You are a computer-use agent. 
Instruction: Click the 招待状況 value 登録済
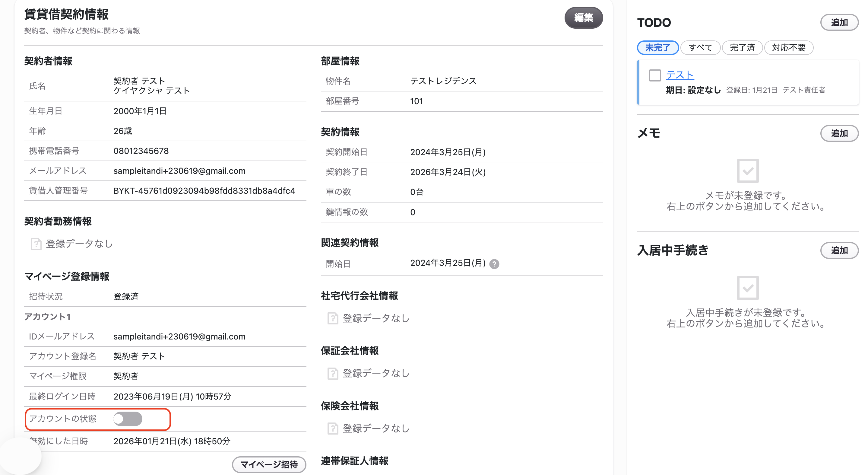click(x=126, y=296)
